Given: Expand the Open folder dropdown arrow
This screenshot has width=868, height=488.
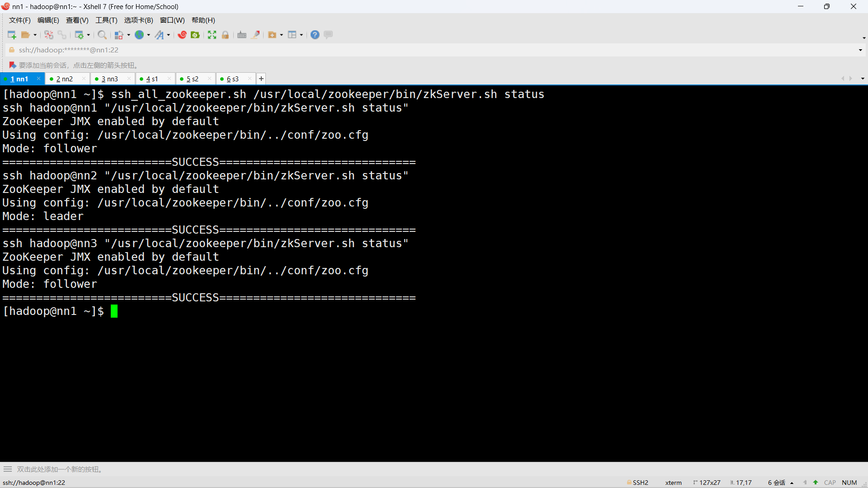Looking at the screenshot, I should (35, 35).
